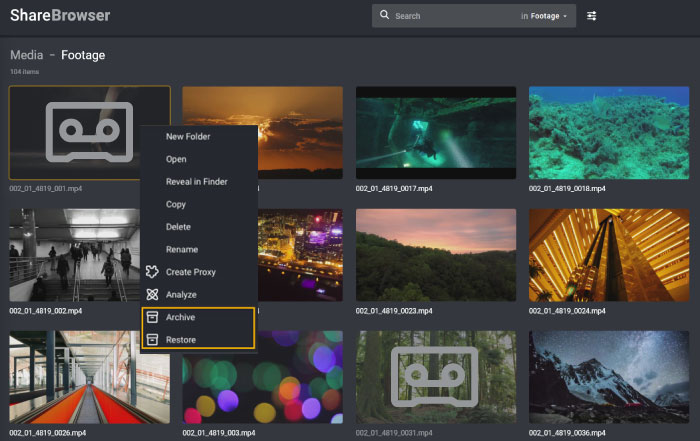
Task: Click the Create Proxy puzzle icon
Action: pyautogui.click(x=152, y=272)
